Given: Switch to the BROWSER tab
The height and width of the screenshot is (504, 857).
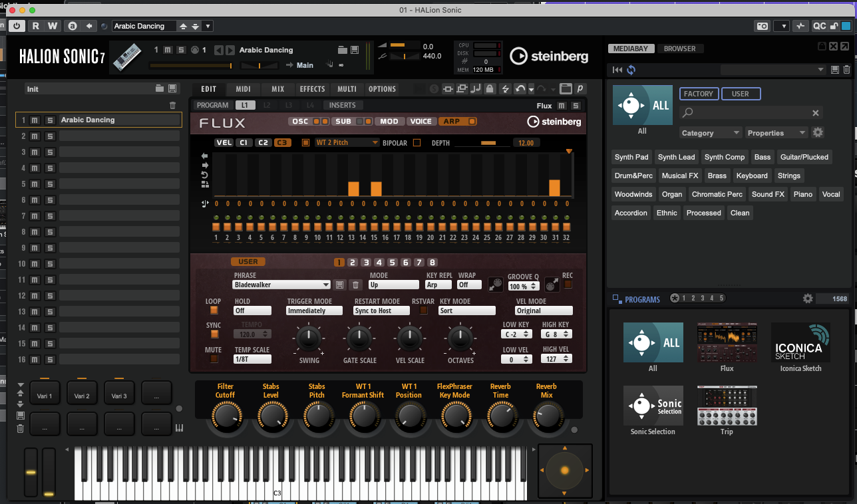Looking at the screenshot, I should [679, 49].
